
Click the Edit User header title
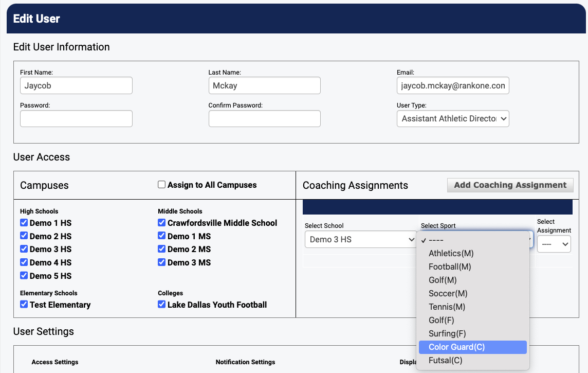(x=36, y=19)
